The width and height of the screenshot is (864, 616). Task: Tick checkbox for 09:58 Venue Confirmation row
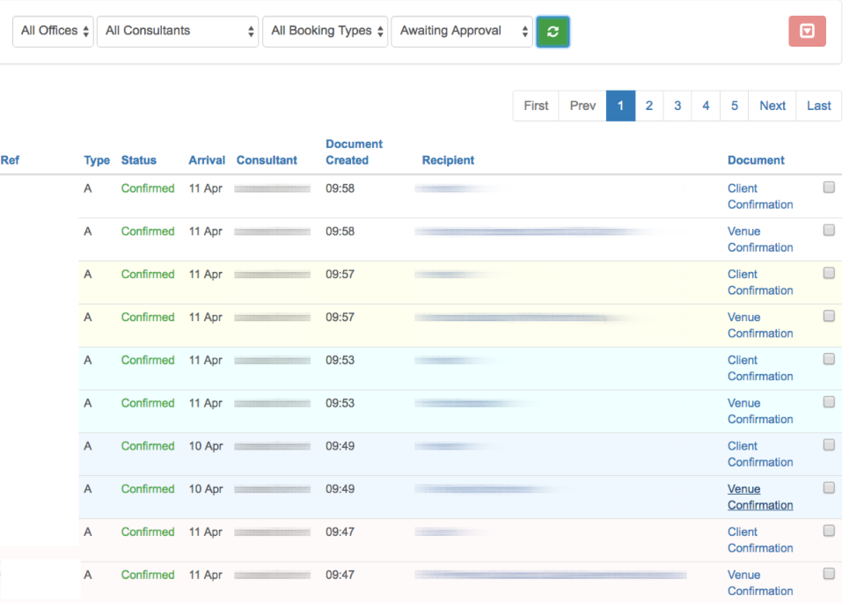[829, 231]
